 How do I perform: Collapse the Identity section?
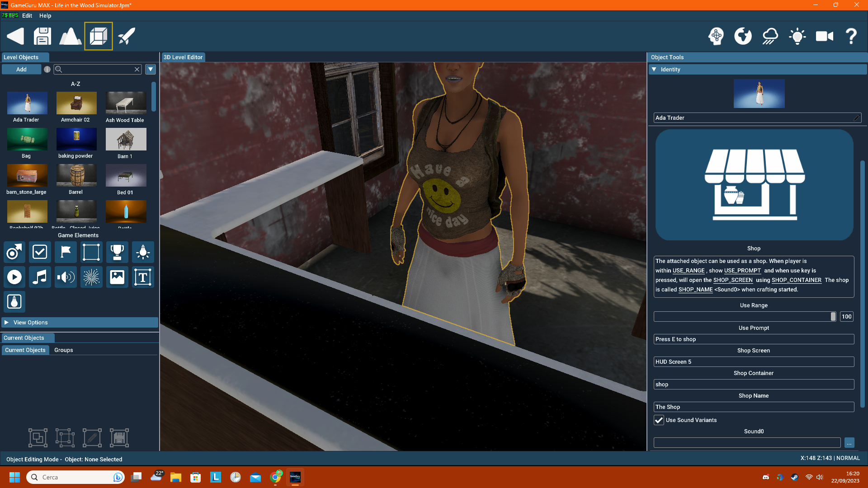coord(654,69)
